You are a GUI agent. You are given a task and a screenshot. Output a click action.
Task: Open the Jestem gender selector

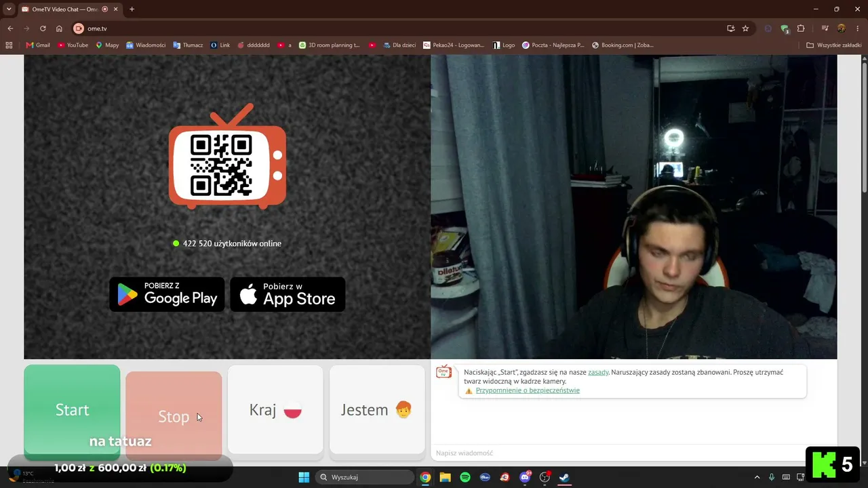pyautogui.click(x=377, y=409)
